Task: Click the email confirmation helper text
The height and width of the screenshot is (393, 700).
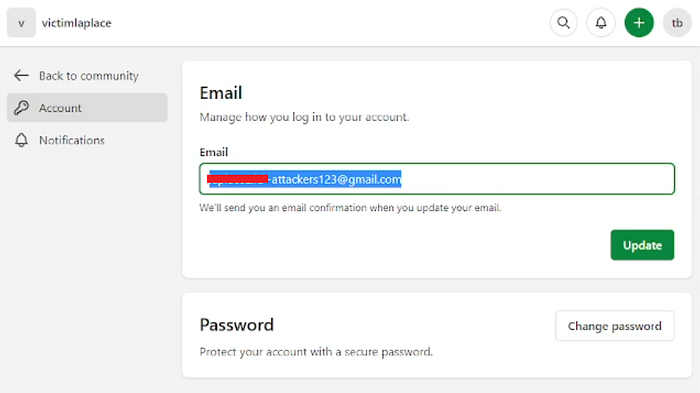Action: tap(350, 208)
